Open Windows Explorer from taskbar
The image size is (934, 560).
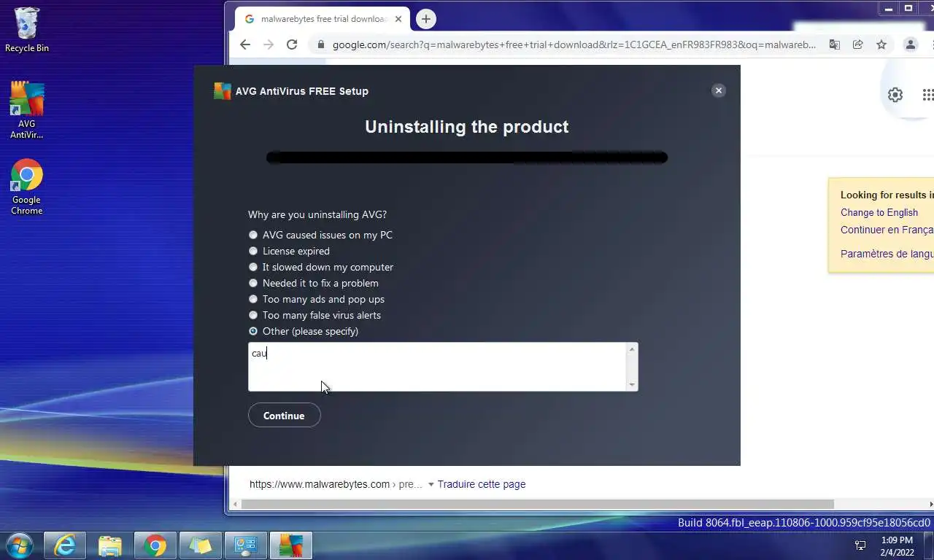(109, 545)
